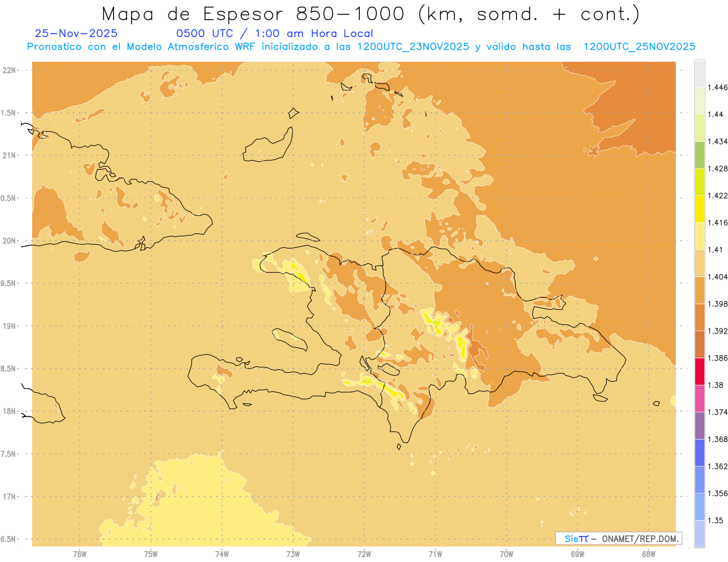Click the '70W' longitude label

pyautogui.click(x=507, y=554)
